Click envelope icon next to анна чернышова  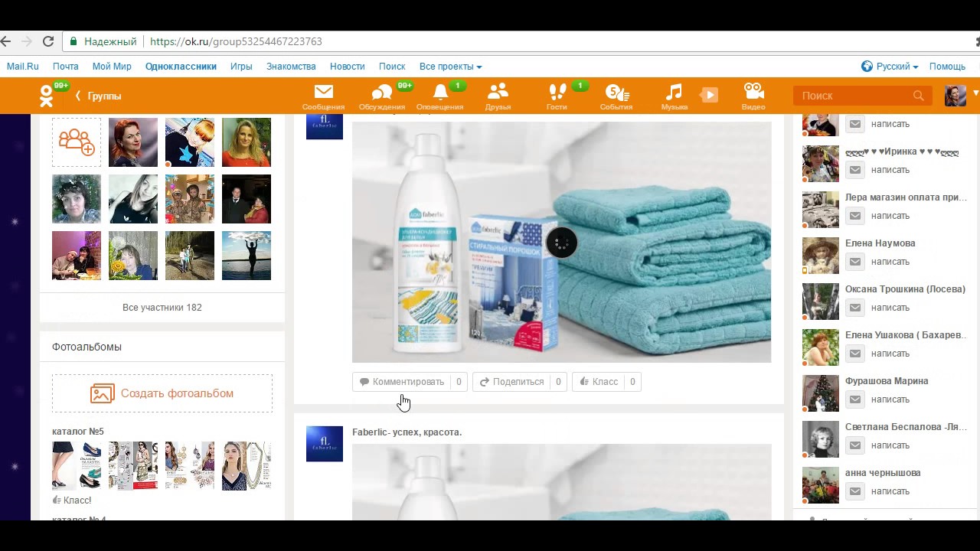click(855, 491)
